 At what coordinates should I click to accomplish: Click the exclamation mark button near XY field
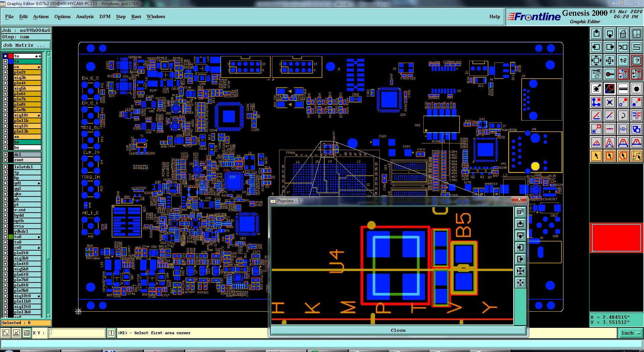(x=111, y=333)
